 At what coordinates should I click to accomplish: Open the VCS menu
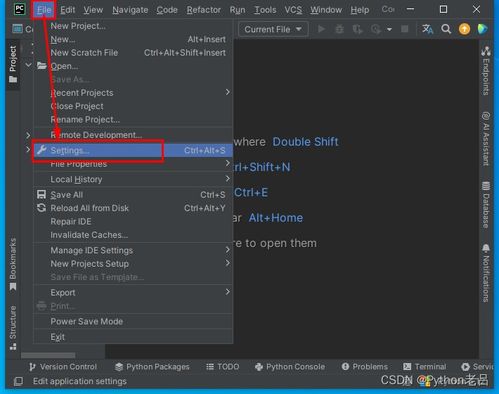[x=293, y=10]
